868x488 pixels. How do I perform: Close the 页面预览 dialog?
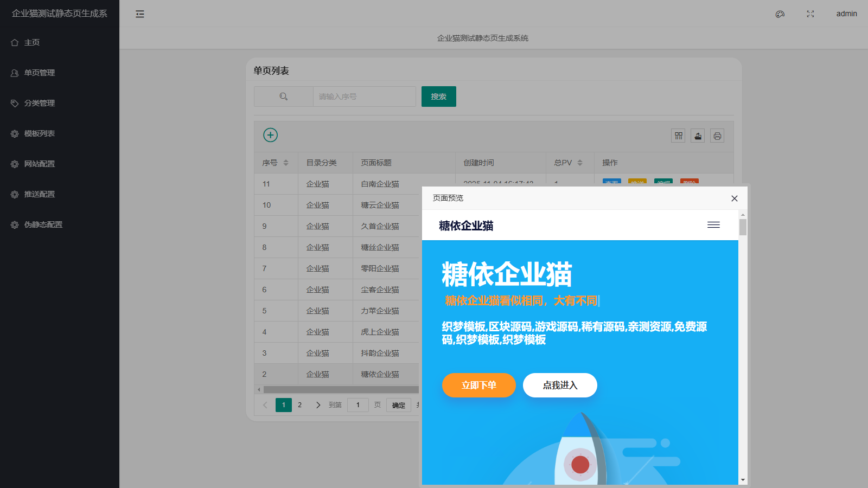735,198
